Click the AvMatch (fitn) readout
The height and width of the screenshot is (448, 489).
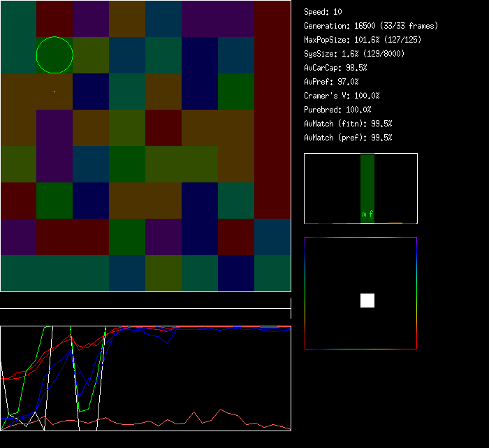(348, 124)
